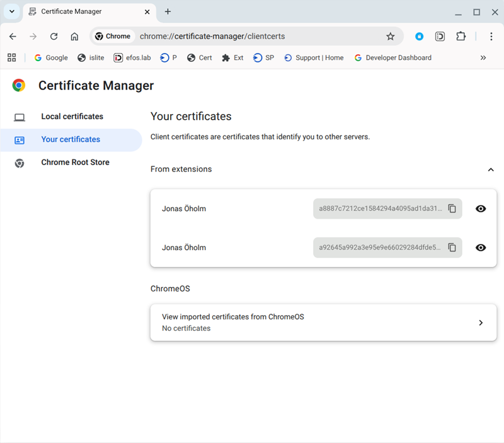
Task: Copy hash of first Jonas Öholm certificate
Action: pyautogui.click(x=452, y=209)
